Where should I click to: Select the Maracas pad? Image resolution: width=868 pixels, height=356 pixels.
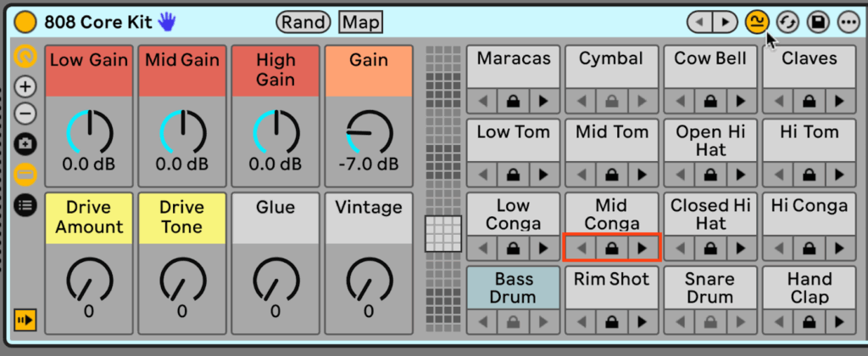[513, 66]
